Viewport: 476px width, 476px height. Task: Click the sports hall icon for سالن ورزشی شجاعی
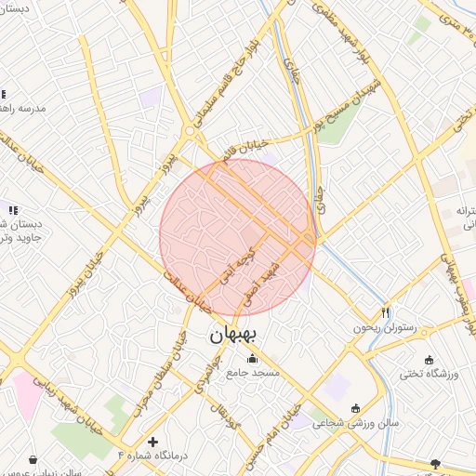pos(355,408)
